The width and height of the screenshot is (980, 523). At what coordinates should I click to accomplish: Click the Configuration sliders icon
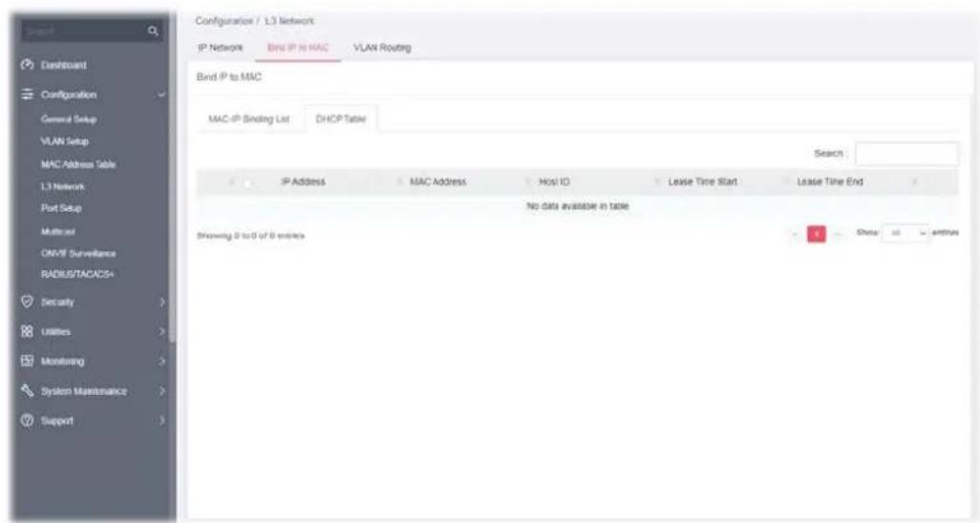[x=27, y=94]
